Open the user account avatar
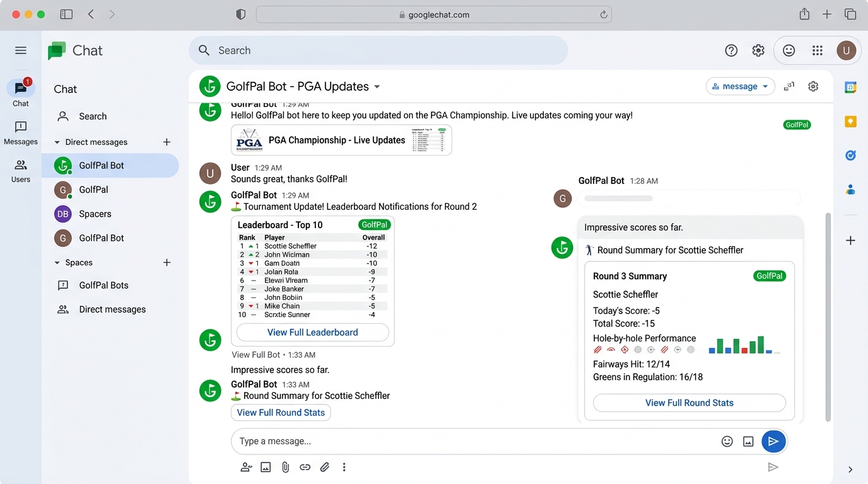The width and height of the screenshot is (868, 484). (846, 50)
